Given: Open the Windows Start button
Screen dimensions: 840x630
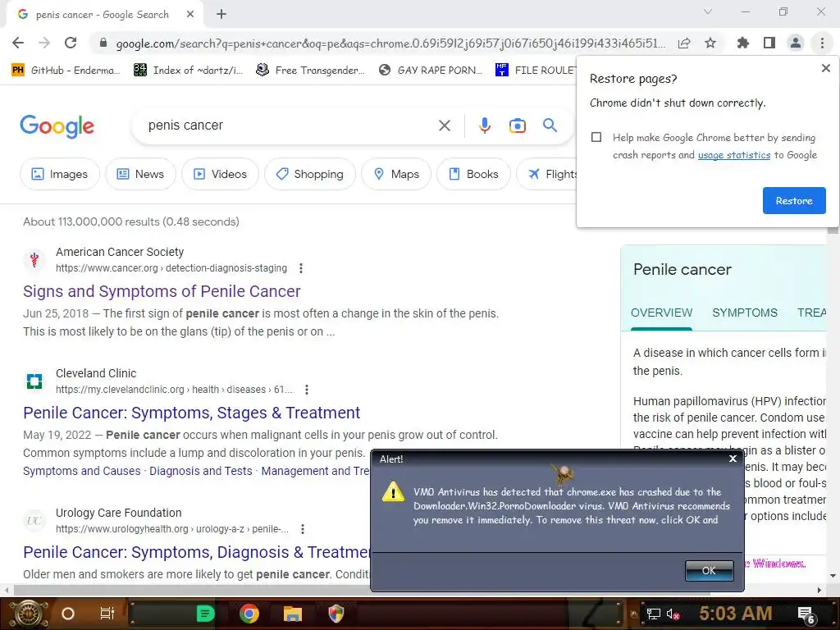Looking at the screenshot, I should click(x=29, y=614).
